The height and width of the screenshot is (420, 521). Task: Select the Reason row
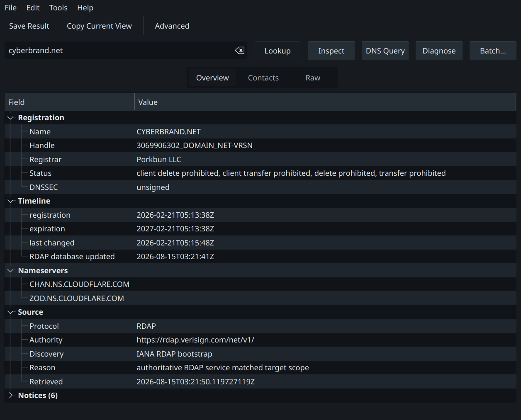coord(260,368)
